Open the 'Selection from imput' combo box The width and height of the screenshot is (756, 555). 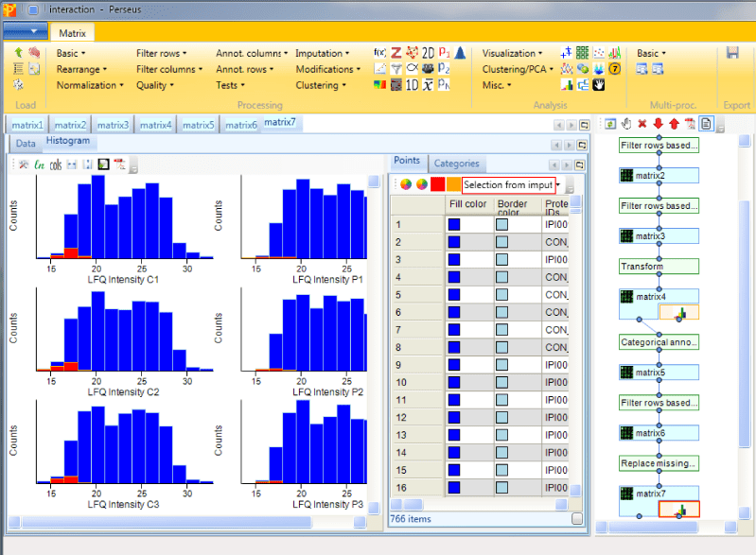511,185
